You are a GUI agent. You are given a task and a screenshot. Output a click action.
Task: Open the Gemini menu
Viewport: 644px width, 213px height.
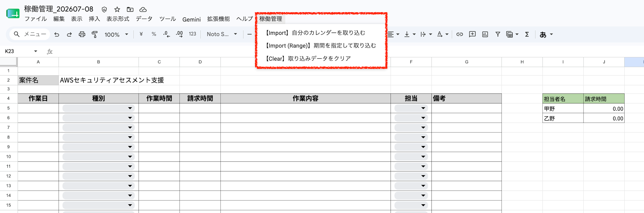coord(192,19)
